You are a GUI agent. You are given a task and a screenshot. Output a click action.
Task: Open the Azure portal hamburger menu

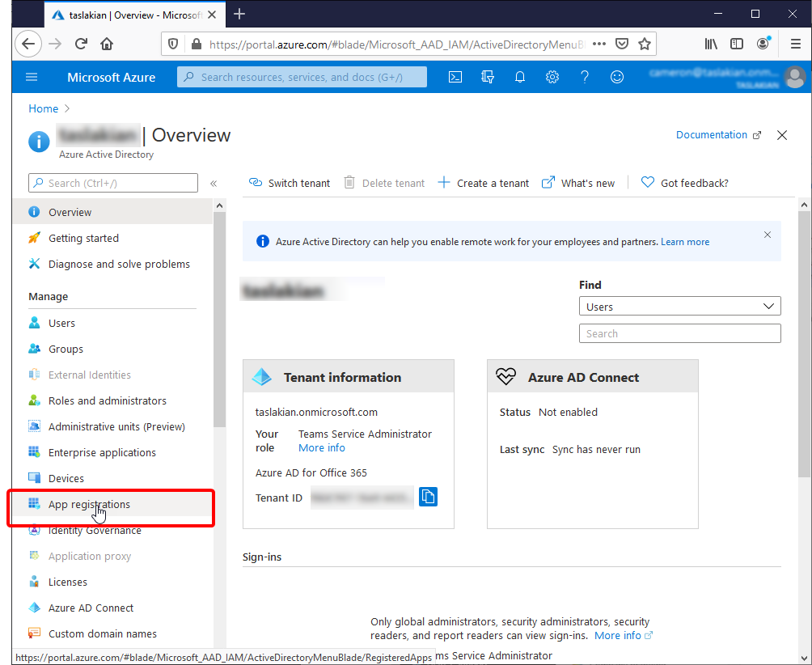click(32, 77)
